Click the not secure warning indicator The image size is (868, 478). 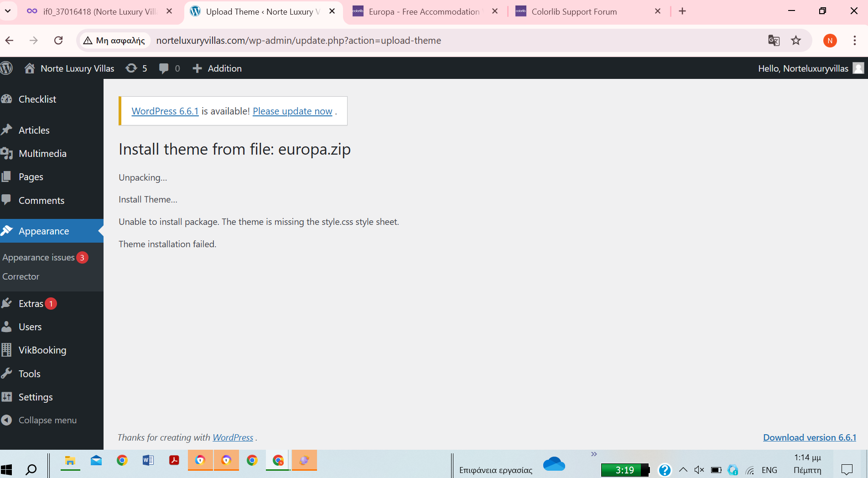[114, 40]
